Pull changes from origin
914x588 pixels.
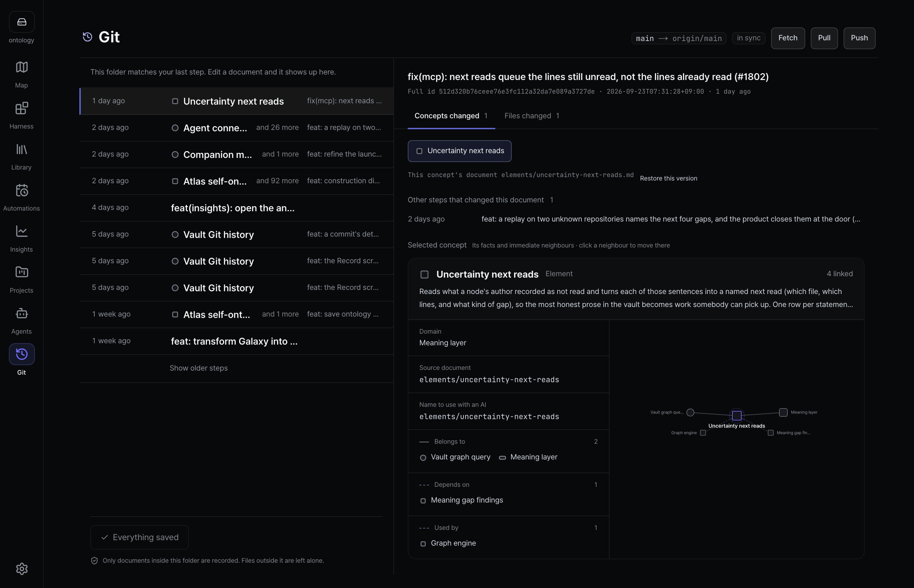pyautogui.click(x=824, y=38)
